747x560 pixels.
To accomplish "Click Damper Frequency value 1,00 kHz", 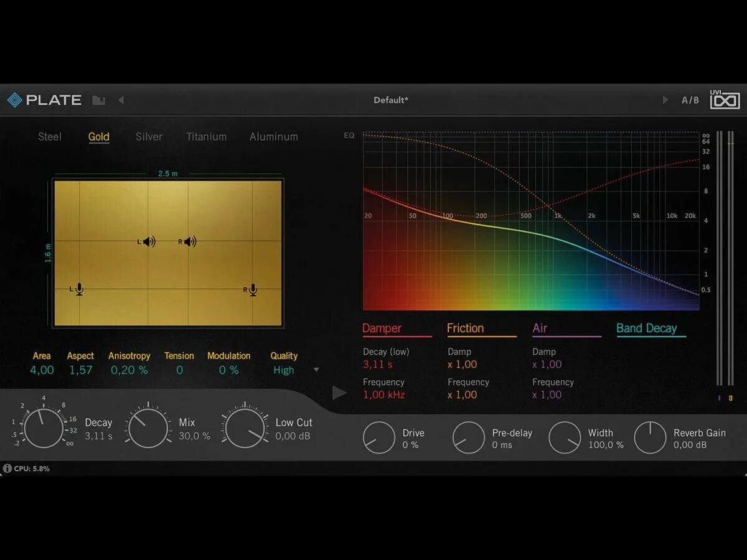I will pyautogui.click(x=384, y=395).
